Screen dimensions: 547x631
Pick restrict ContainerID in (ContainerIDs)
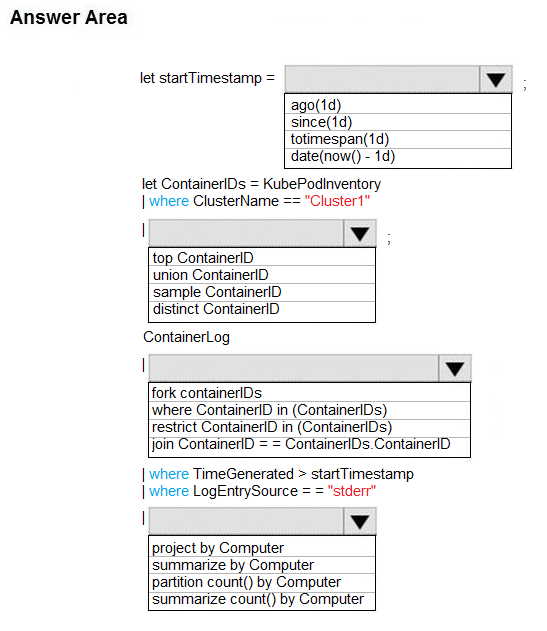(310, 427)
